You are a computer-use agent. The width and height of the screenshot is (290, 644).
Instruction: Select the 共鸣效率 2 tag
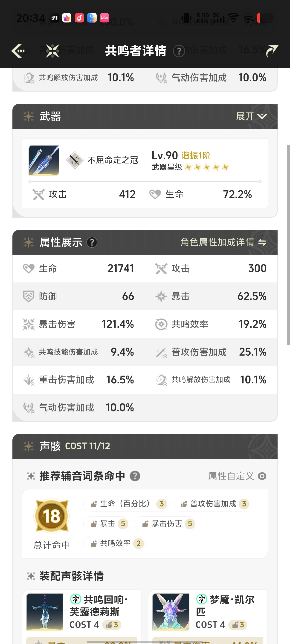tap(114, 543)
